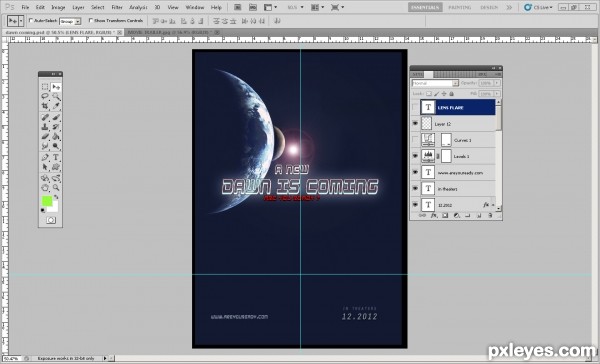Open the Layer menu
This screenshot has width=600, height=364.
tap(78, 7)
